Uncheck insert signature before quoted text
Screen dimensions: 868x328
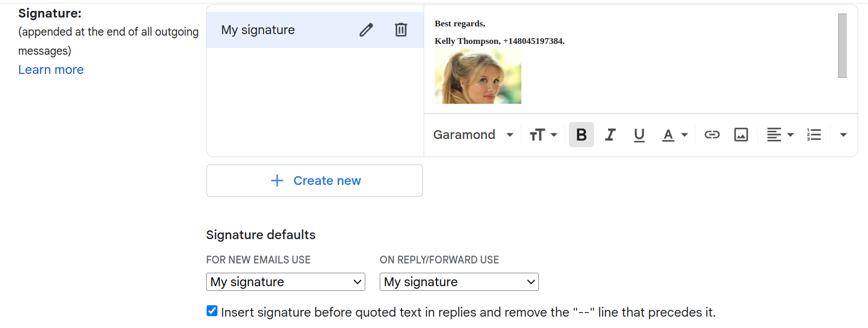click(212, 311)
